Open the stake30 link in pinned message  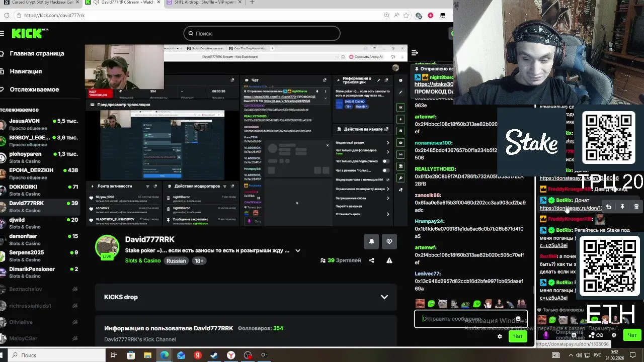434,84
